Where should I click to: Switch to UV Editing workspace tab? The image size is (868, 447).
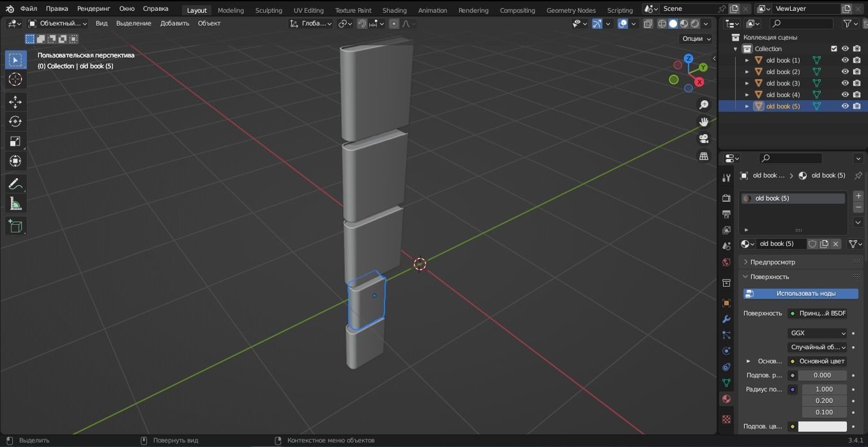coord(308,10)
